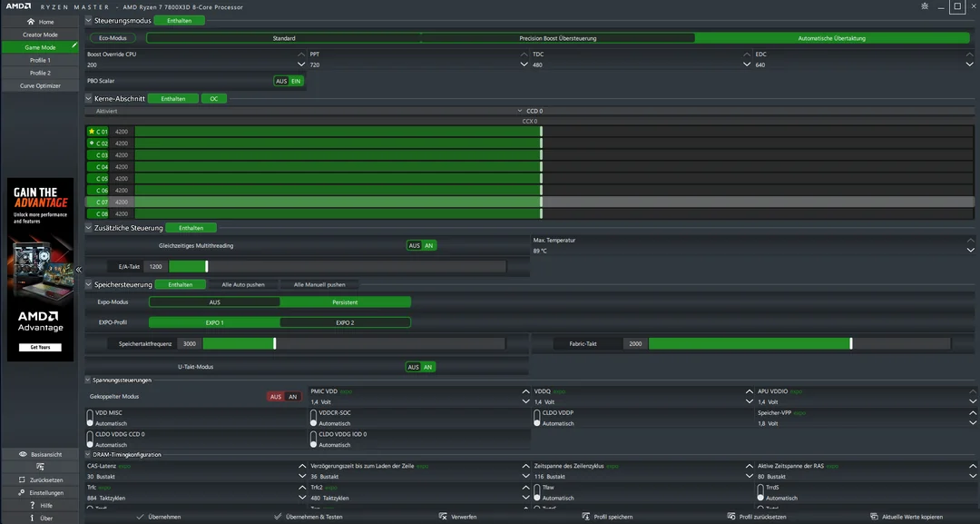This screenshot has width=980, height=524.
Task: Click Enthalten button beside Speichersteuerung
Action: [x=180, y=284]
